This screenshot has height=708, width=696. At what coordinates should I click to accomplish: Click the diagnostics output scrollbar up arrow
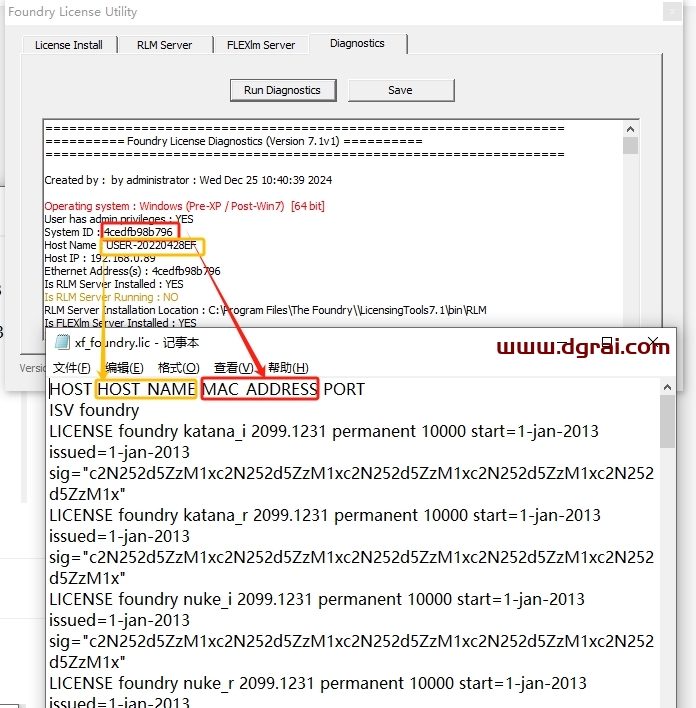[x=631, y=129]
